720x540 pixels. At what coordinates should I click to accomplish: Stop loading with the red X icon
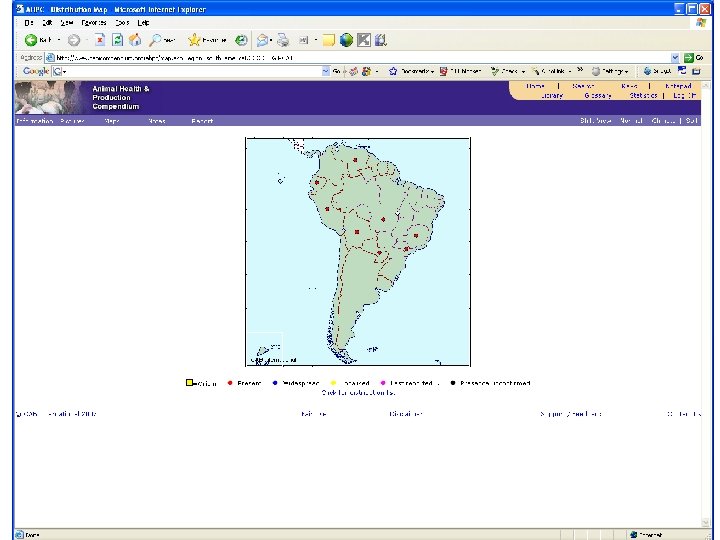pos(100,40)
